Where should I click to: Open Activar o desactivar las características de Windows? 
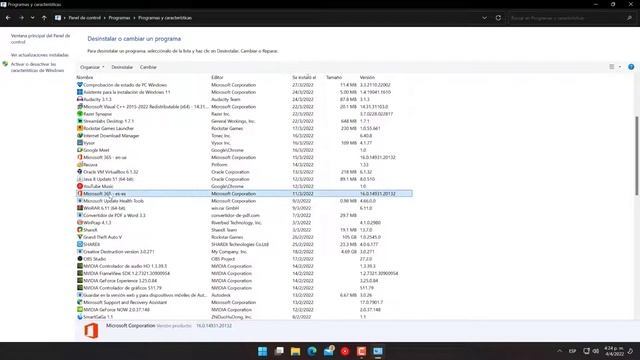(37, 67)
